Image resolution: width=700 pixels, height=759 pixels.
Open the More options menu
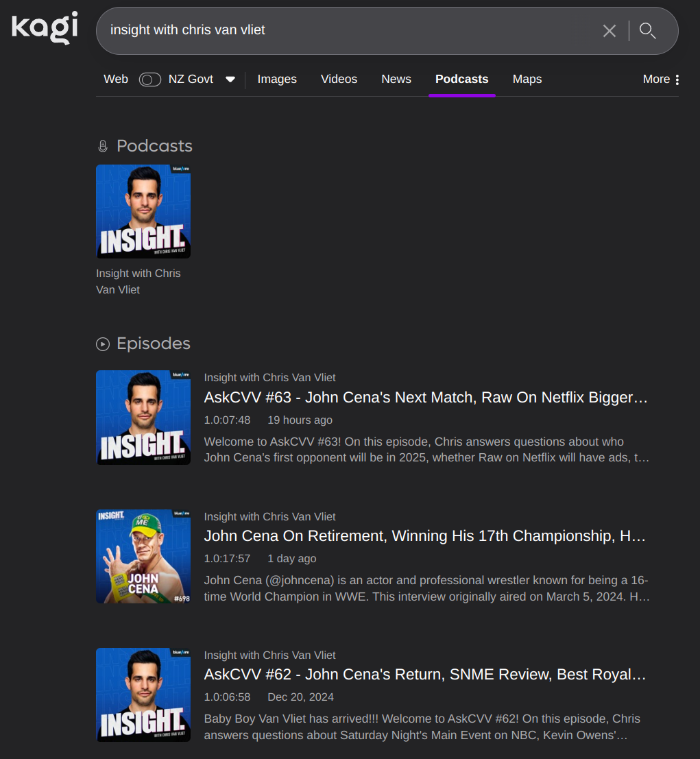661,80
